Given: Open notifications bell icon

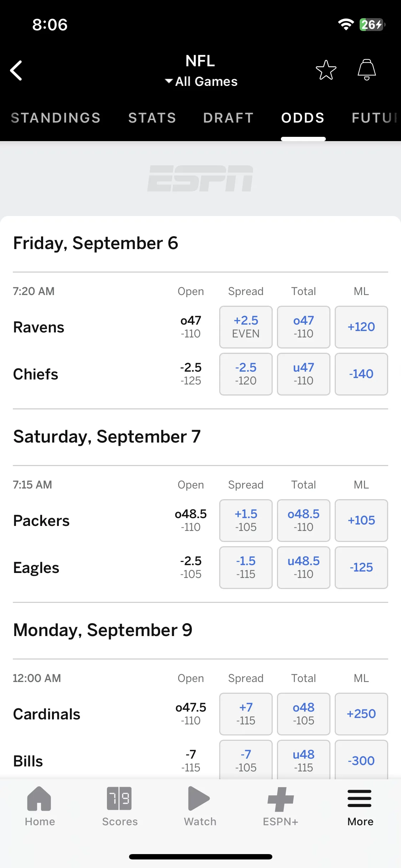Looking at the screenshot, I should [367, 70].
